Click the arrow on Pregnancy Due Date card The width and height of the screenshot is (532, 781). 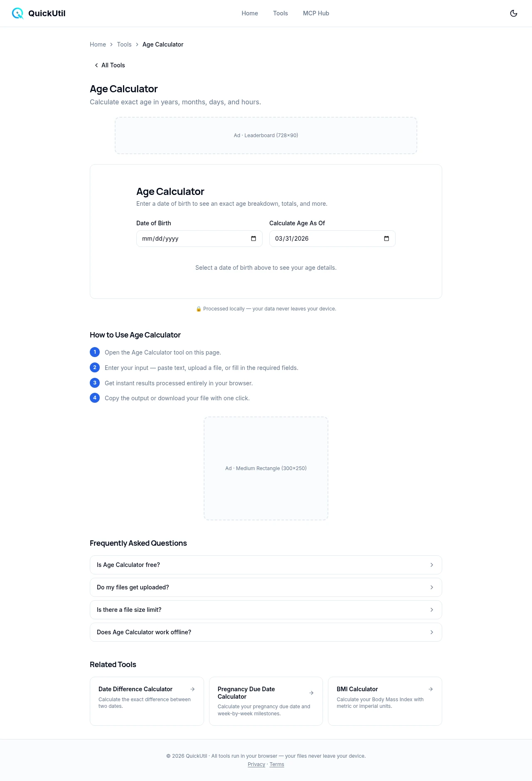311,693
